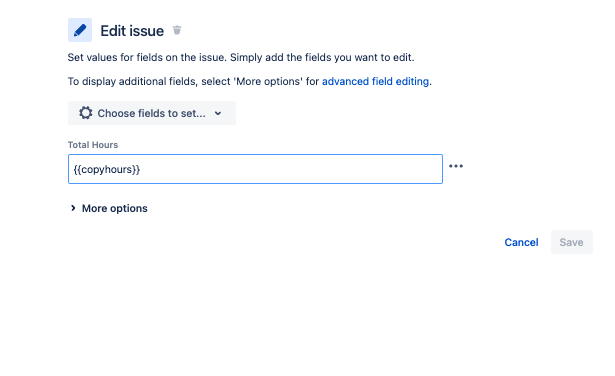Click the blue pencil Edit issue icon
The image size is (615, 376).
pos(80,30)
